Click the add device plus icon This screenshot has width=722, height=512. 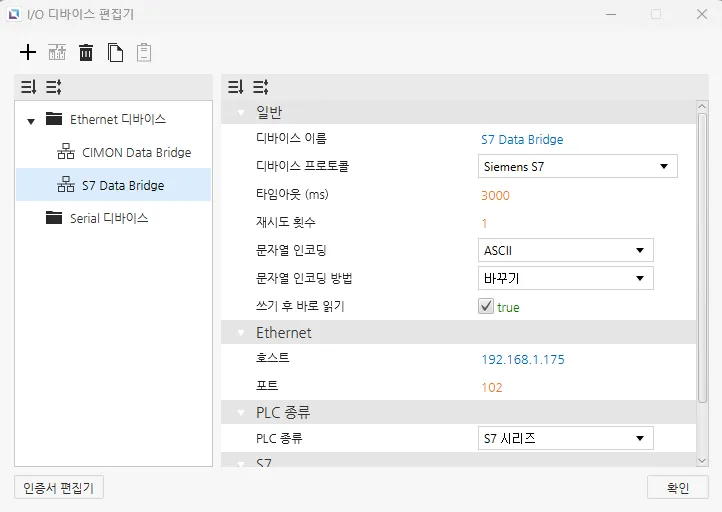click(28, 52)
